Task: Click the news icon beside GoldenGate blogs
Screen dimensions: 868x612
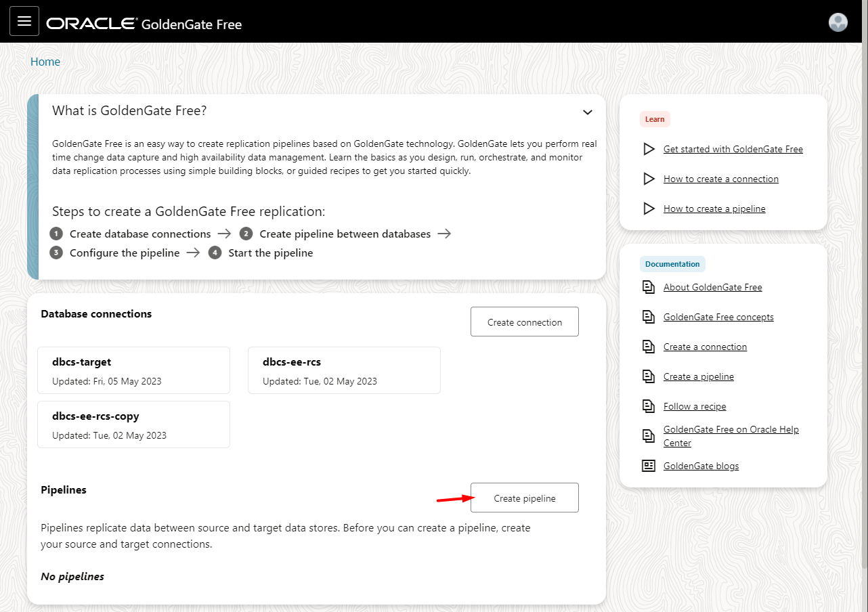Action: [649, 466]
